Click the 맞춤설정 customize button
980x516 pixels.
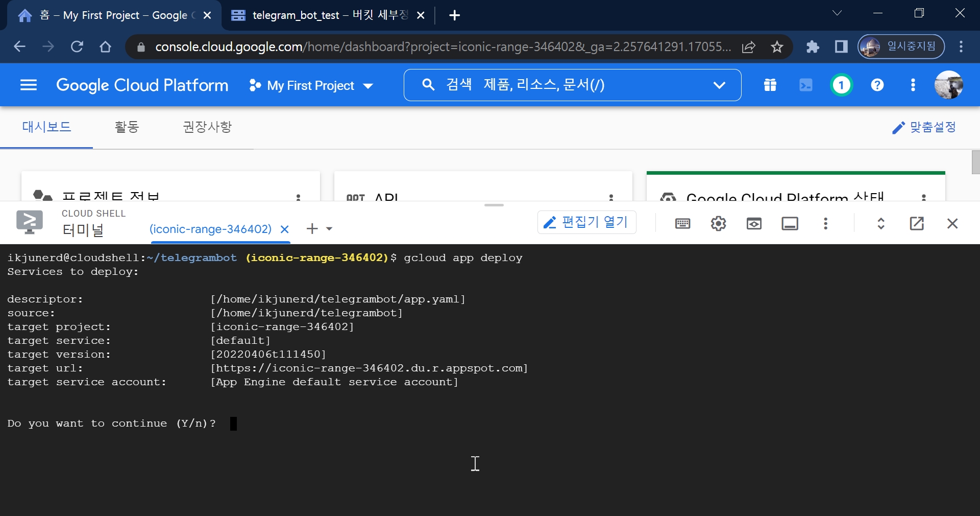click(924, 127)
